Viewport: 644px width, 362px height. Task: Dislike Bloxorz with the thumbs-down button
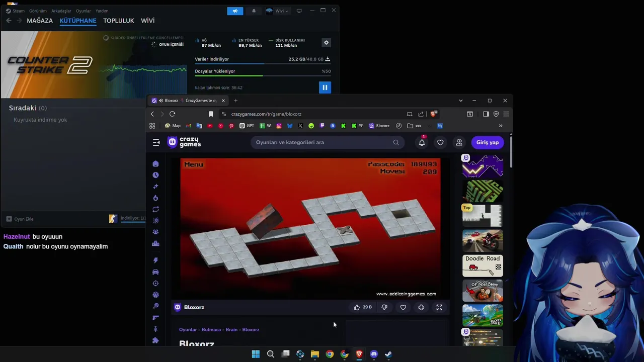[x=384, y=307]
